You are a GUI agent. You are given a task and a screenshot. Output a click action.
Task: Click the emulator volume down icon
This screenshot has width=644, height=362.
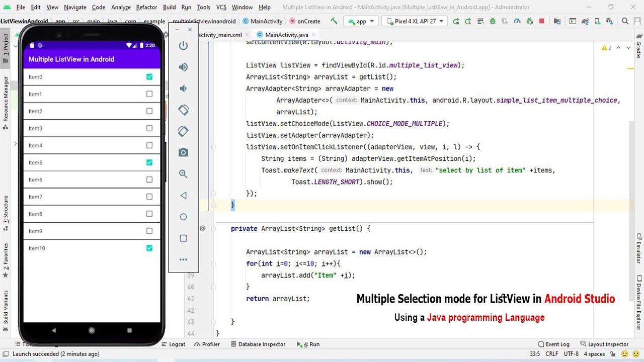point(183,88)
